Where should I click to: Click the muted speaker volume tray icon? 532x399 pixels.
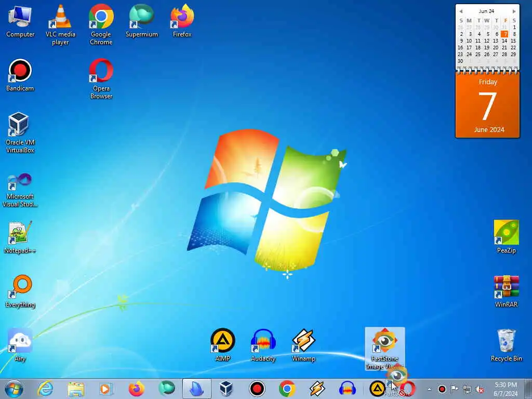tap(480, 390)
